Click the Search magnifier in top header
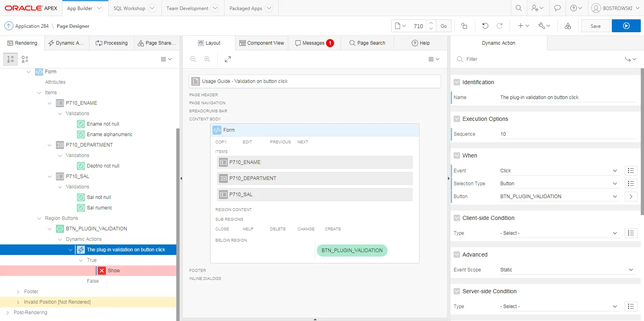 (x=519, y=8)
